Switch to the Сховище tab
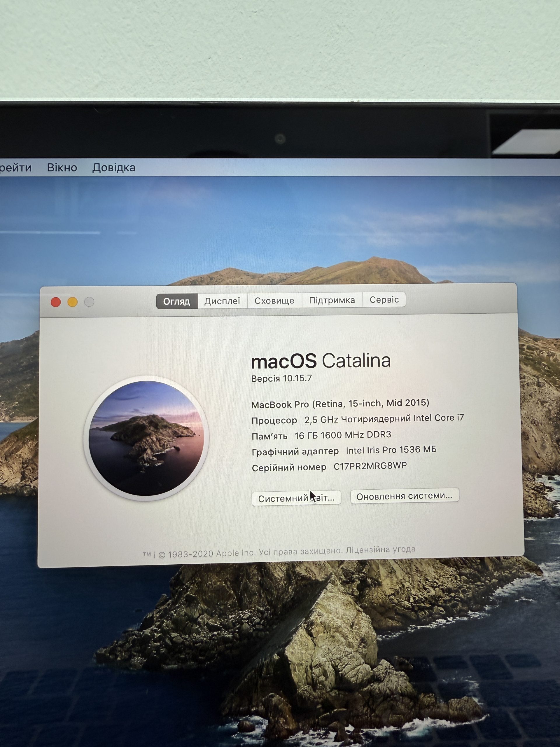 (x=274, y=300)
